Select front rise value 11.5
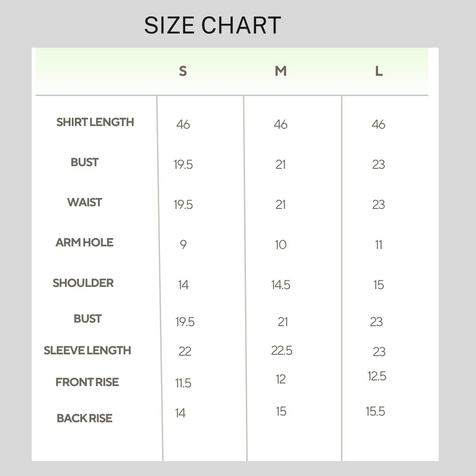Viewport: 476px width, 476px height. (x=183, y=383)
